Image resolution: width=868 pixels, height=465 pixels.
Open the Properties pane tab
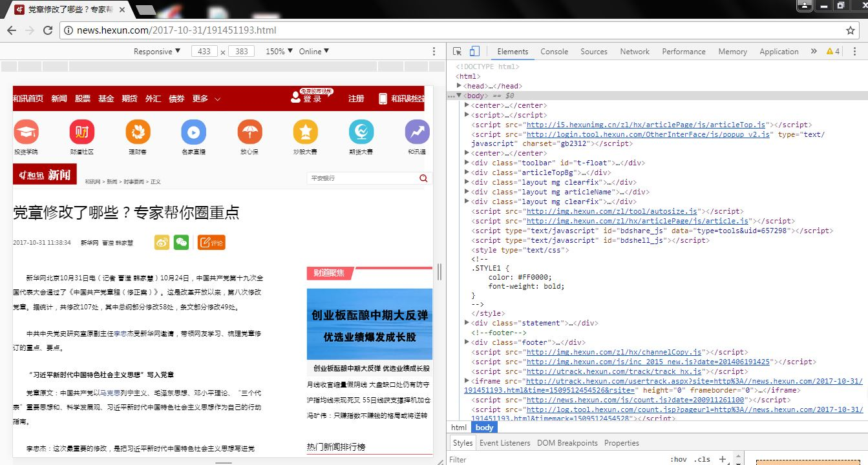tap(622, 443)
